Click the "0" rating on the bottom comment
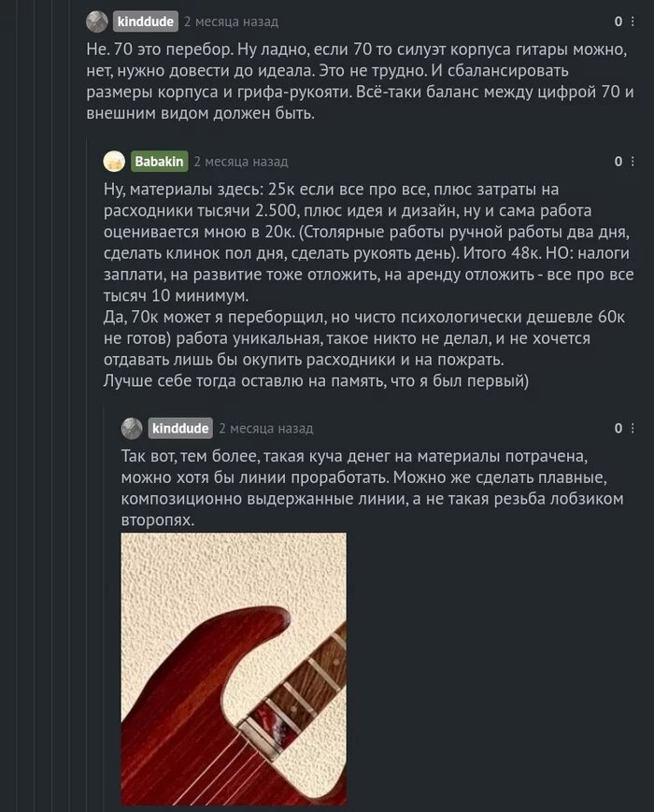The height and width of the screenshot is (812, 654). pyautogui.click(x=617, y=428)
